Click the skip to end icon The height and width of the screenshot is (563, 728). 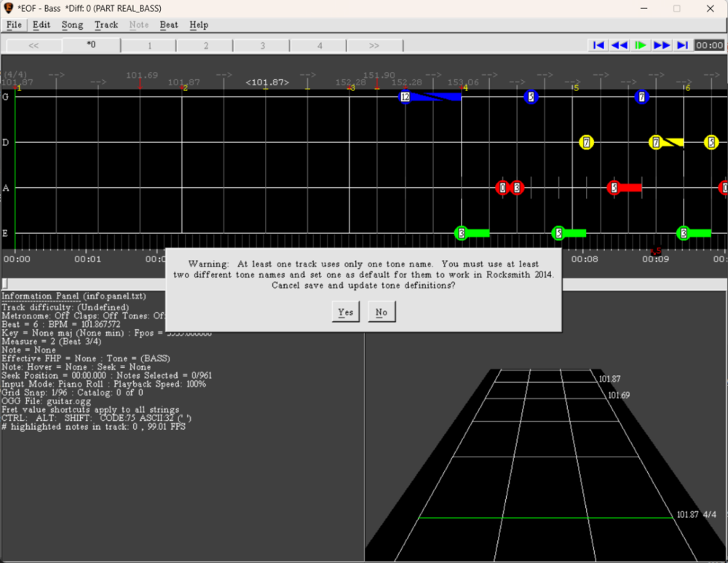(x=682, y=45)
